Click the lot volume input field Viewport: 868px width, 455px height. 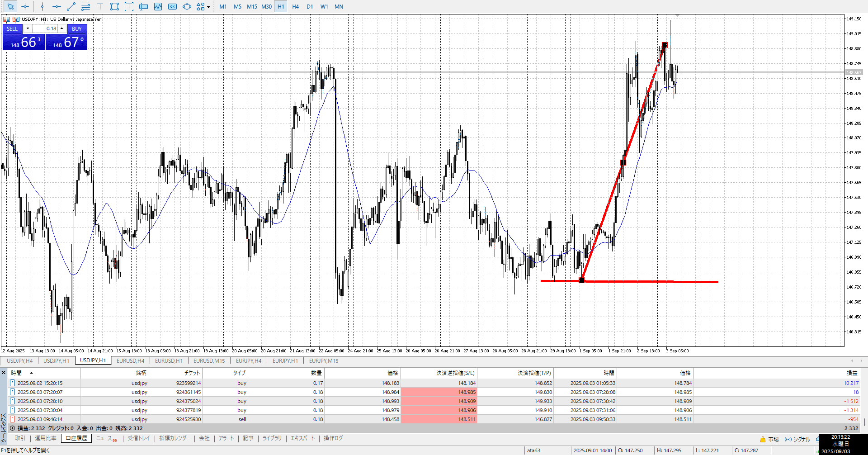[45, 28]
